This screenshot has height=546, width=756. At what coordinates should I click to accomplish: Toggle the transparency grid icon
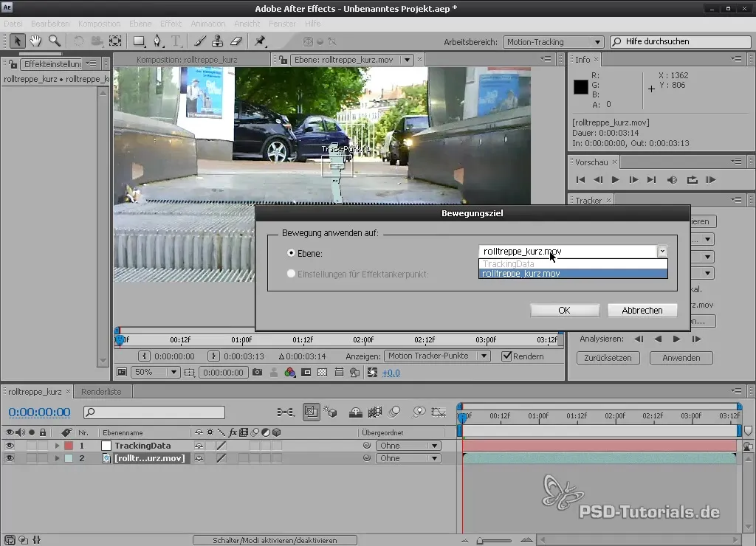(323, 373)
